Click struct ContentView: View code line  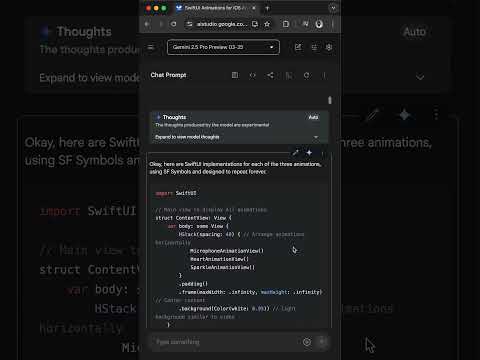tap(193, 218)
